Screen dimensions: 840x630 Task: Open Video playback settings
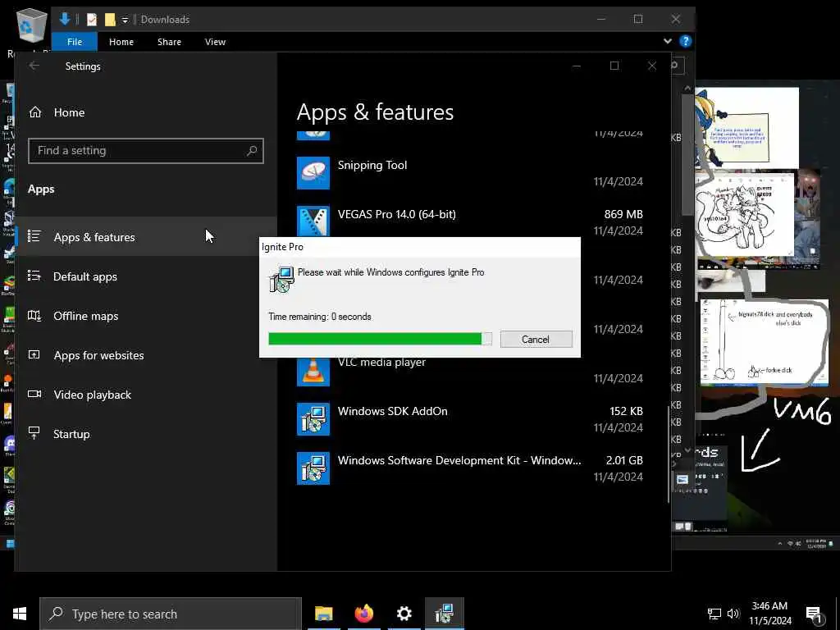92,395
